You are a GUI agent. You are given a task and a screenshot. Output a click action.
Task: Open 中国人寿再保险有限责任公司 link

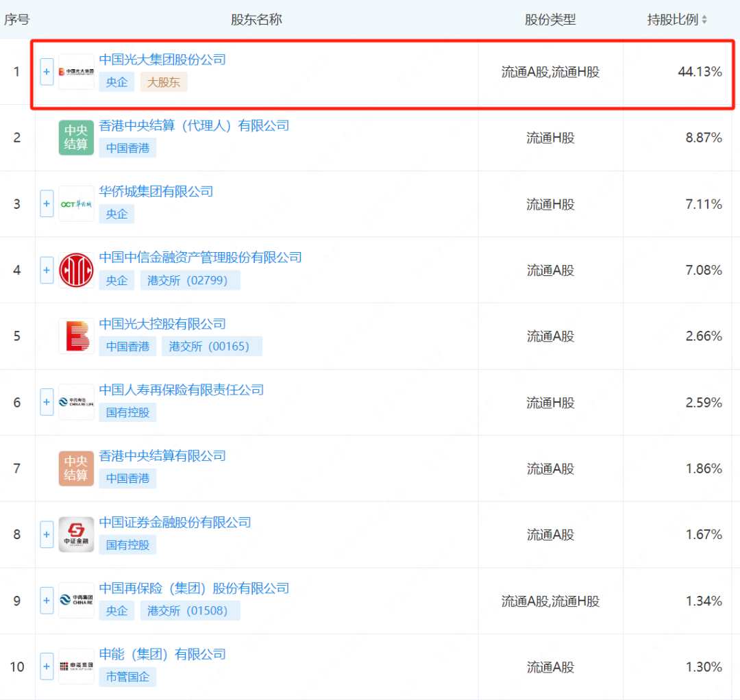181,390
